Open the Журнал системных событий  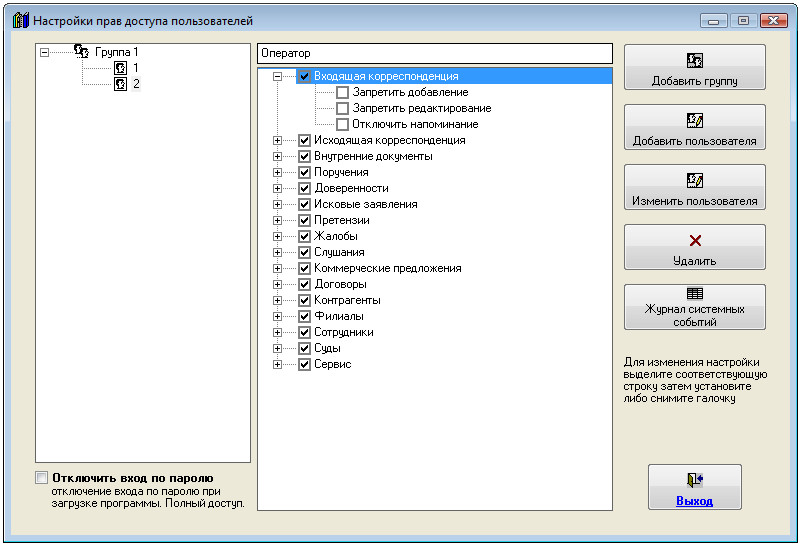[695, 307]
